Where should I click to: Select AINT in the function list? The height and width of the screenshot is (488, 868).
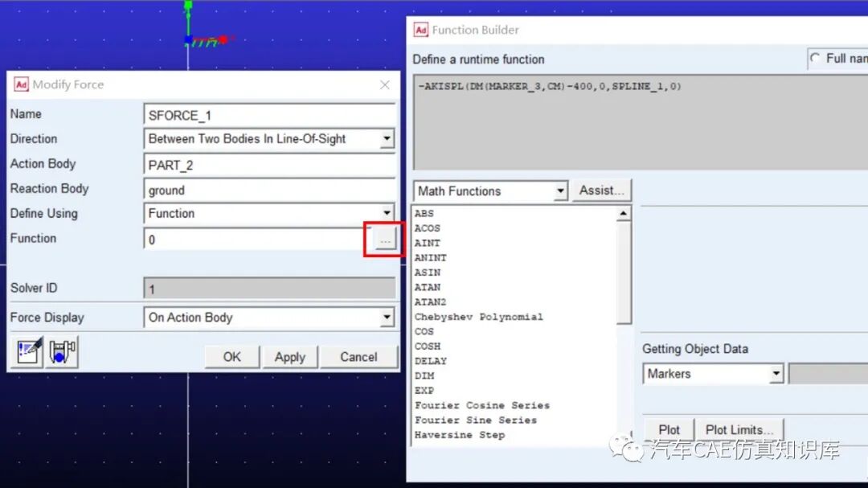click(428, 243)
